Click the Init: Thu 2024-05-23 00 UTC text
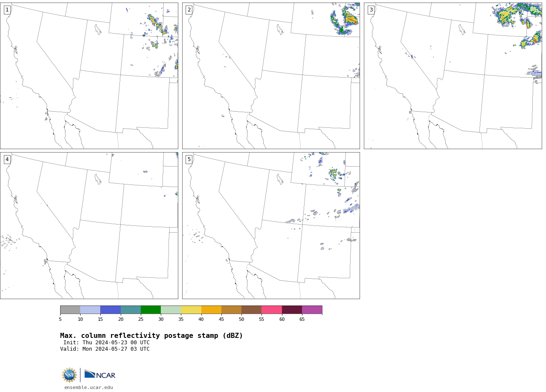Image resolution: width=546 pixels, height=392 pixels. (107, 343)
